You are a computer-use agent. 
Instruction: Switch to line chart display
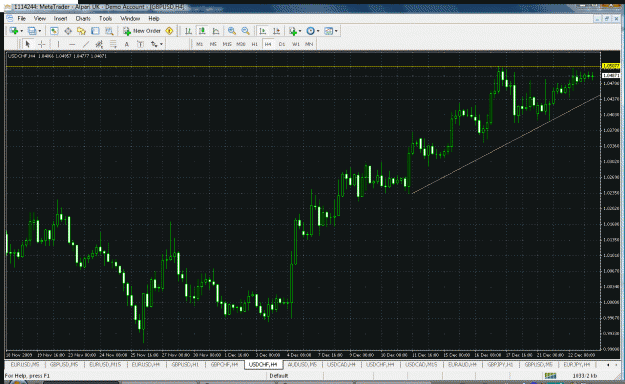pyautogui.click(x=216, y=31)
